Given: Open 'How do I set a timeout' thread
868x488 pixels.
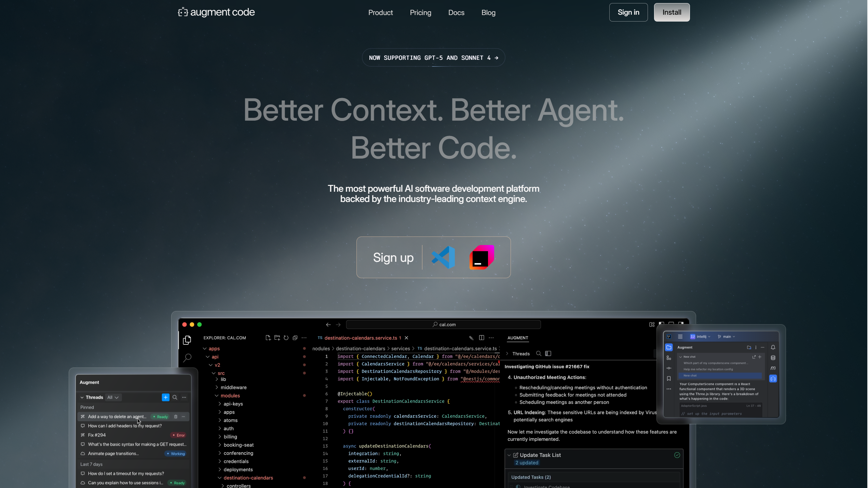Looking at the screenshot, I should pos(134,473).
